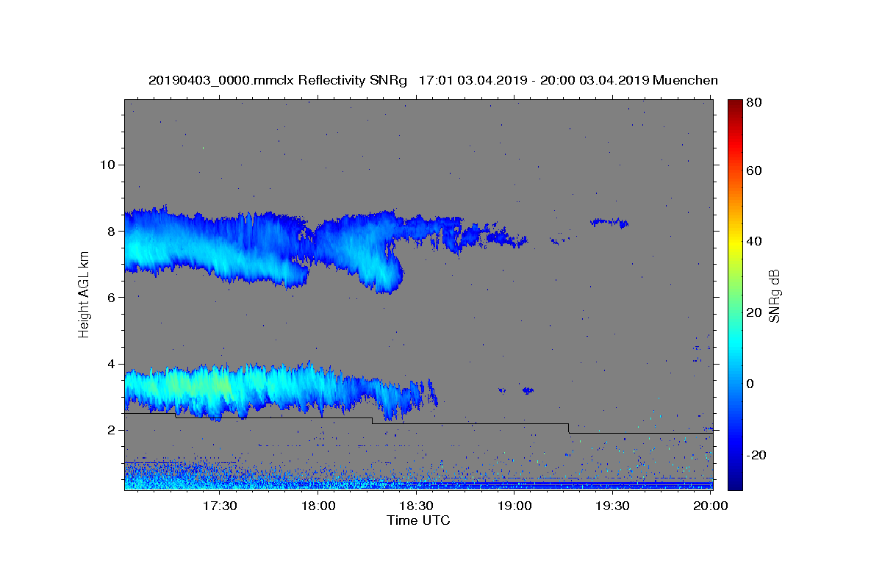Click the yellow band of the colorbar
This screenshot has height=588, width=882.
735,243
